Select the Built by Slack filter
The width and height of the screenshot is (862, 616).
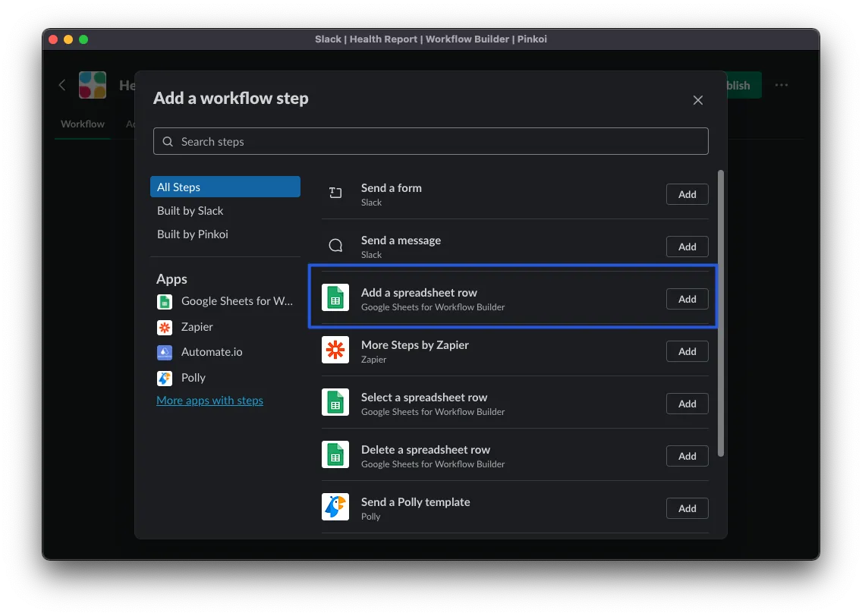click(190, 211)
